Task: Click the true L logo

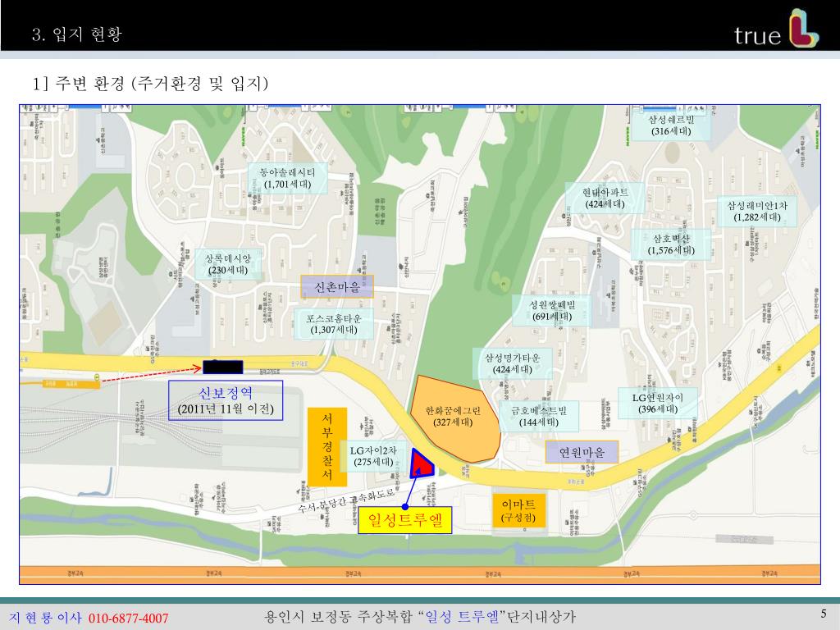Action: point(776,29)
